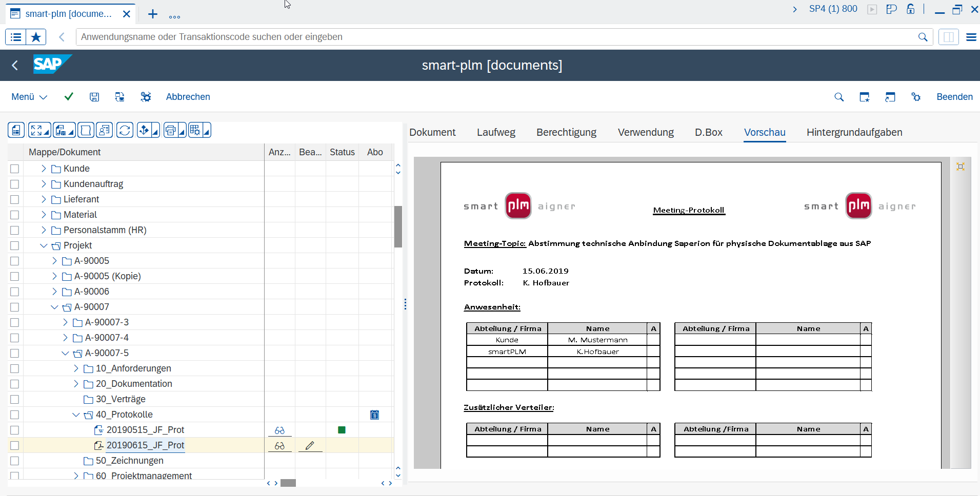The height and width of the screenshot is (496, 980).
Task: Collapse the A-90007-5 folder
Action: pyautogui.click(x=65, y=353)
